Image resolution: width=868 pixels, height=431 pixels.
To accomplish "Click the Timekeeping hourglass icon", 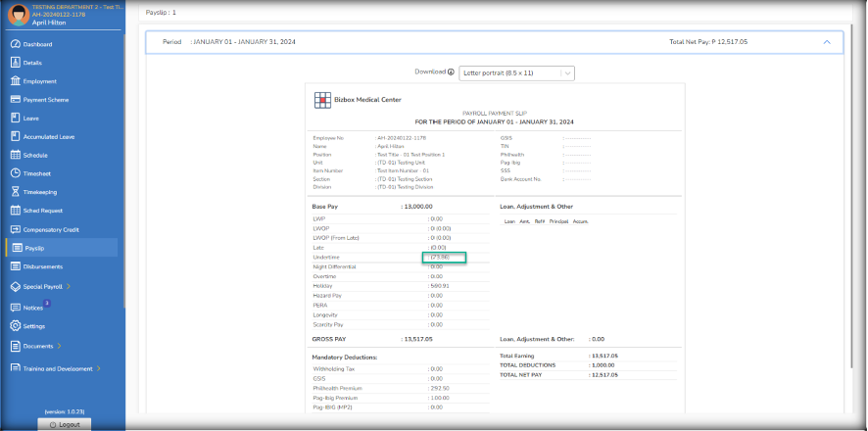I will [15, 192].
